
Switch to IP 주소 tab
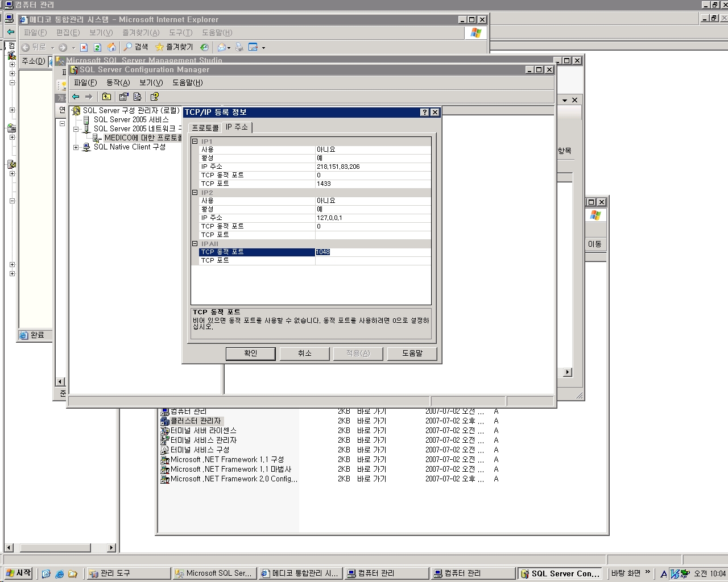click(x=237, y=127)
